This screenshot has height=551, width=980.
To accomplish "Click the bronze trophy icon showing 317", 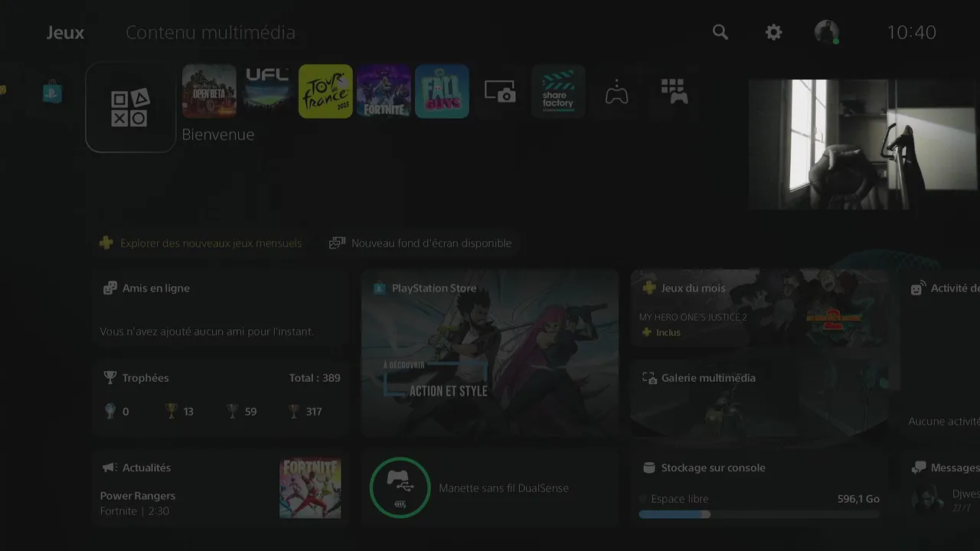I will (294, 411).
